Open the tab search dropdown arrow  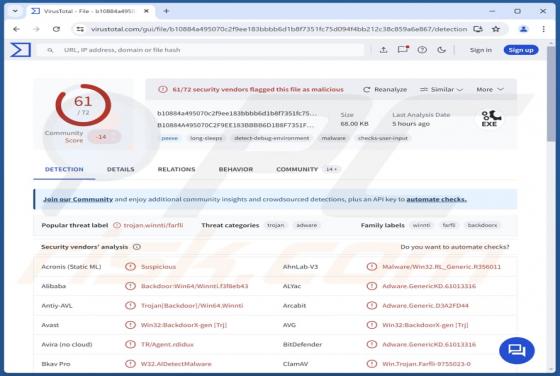pos(15,11)
